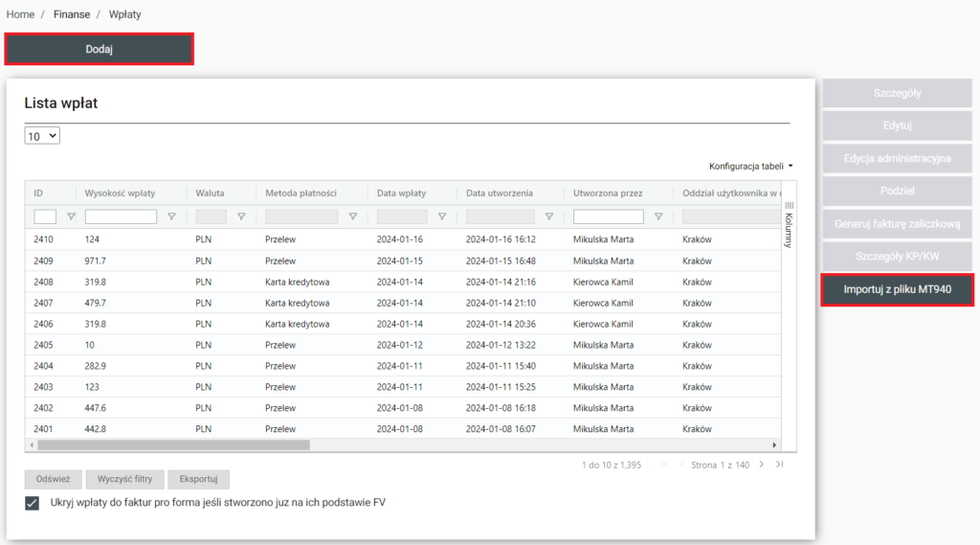
Task: Open the filter for Wysokość wpłaty column
Action: pyautogui.click(x=171, y=216)
